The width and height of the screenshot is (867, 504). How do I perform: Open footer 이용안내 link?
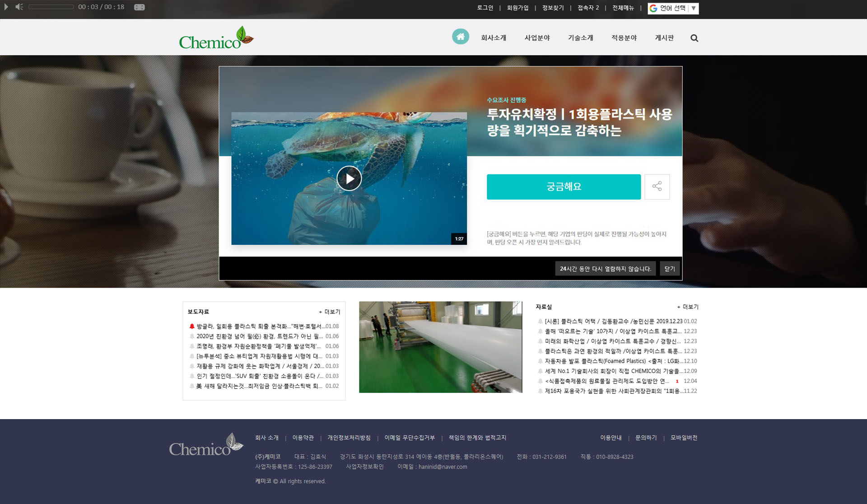(611, 438)
